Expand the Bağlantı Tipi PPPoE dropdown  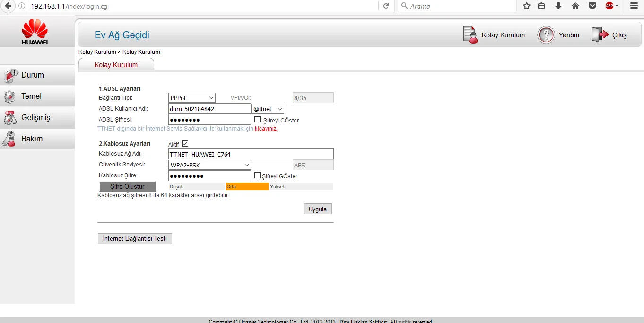tap(191, 97)
